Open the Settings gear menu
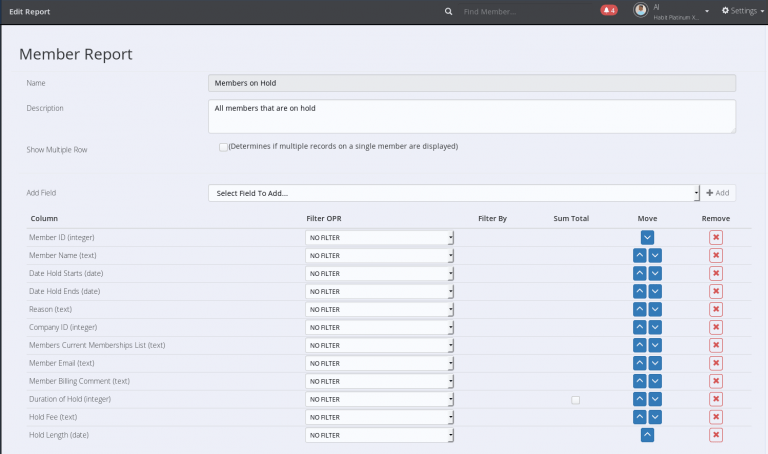The image size is (768, 454). click(x=743, y=10)
